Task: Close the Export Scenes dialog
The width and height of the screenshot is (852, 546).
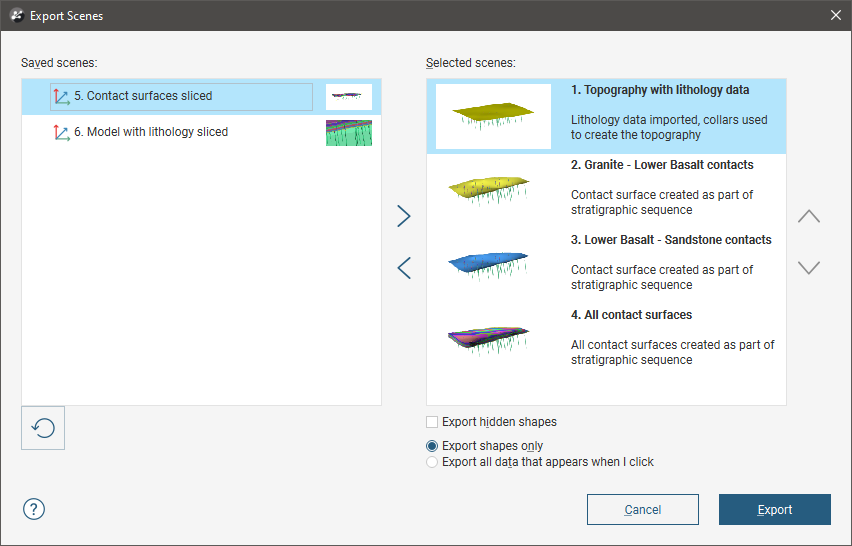Action: click(835, 15)
